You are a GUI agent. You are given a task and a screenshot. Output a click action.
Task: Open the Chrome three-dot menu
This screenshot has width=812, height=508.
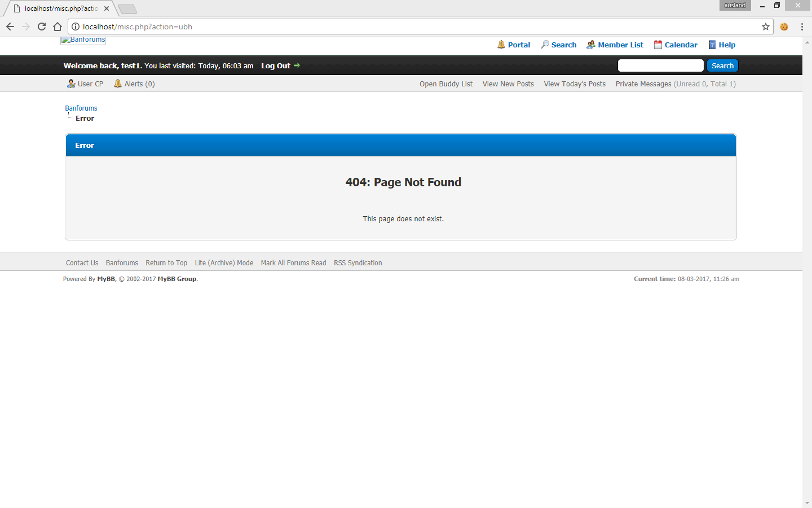click(801, 27)
